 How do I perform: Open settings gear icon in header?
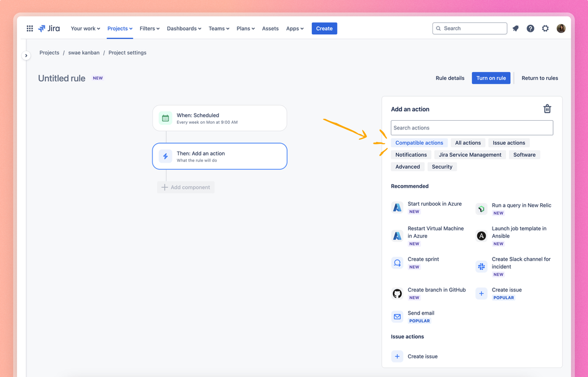(x=545, y=28)
